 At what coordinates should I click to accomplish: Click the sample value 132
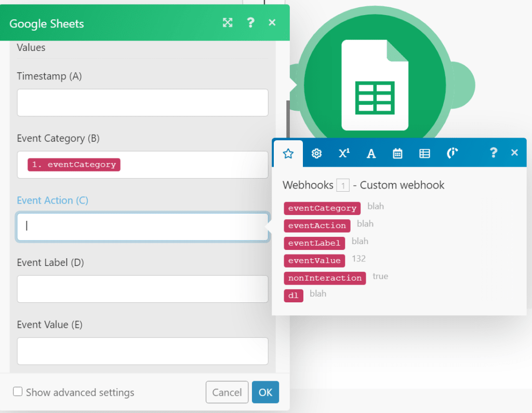(358, 259)
